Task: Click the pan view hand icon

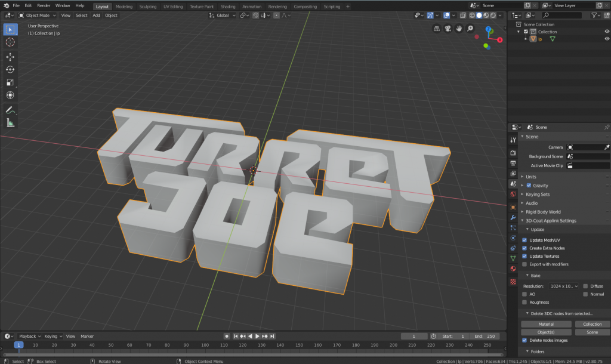Action: pos(459,29)
